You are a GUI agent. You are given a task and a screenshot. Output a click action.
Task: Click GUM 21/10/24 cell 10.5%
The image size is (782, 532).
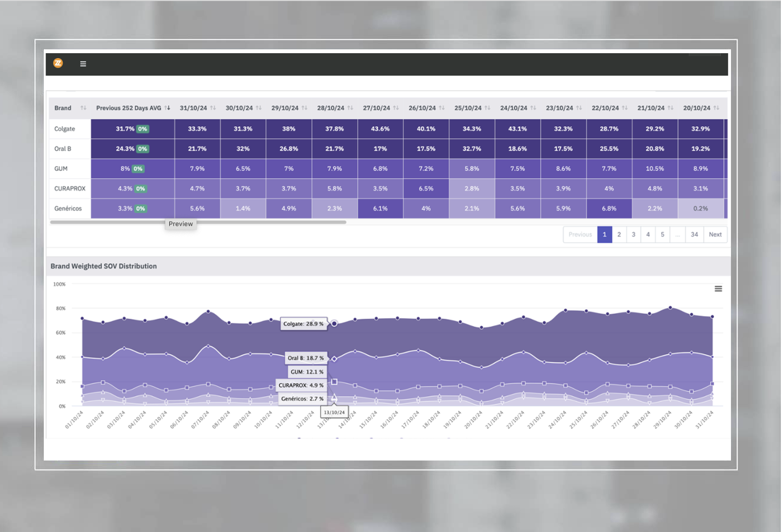point(655,169)
